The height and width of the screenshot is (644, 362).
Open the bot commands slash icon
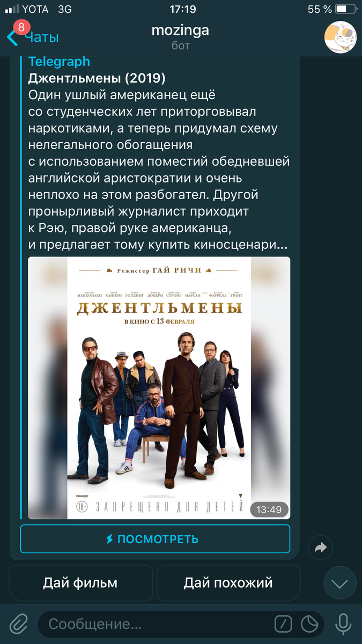[283, 624]
